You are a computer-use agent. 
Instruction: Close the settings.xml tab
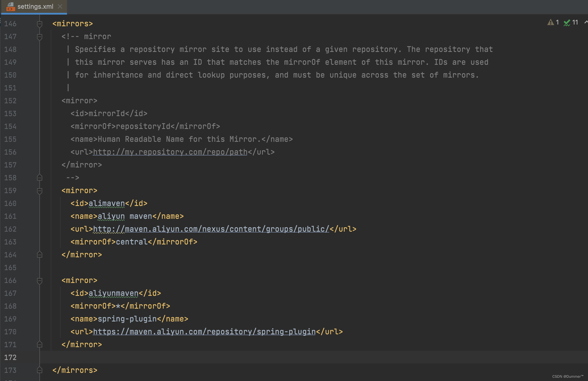60,6
